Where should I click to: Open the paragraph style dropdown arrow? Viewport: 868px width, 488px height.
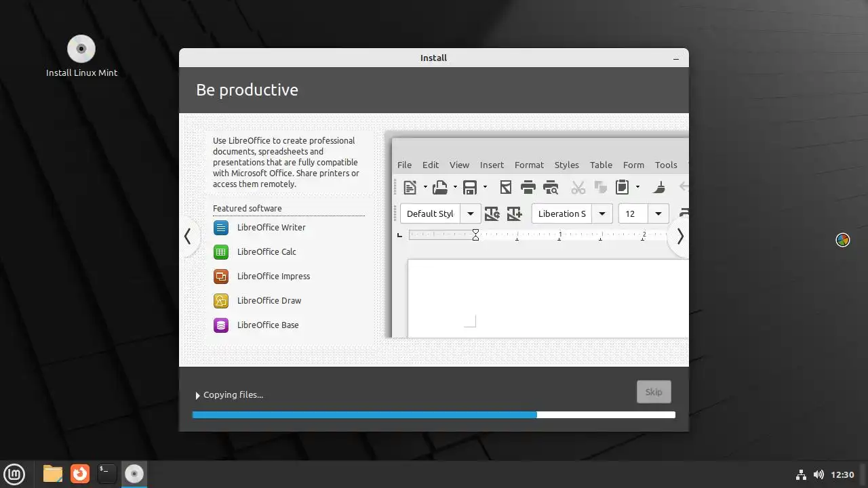pyautogui.click(x=471, y=213)
